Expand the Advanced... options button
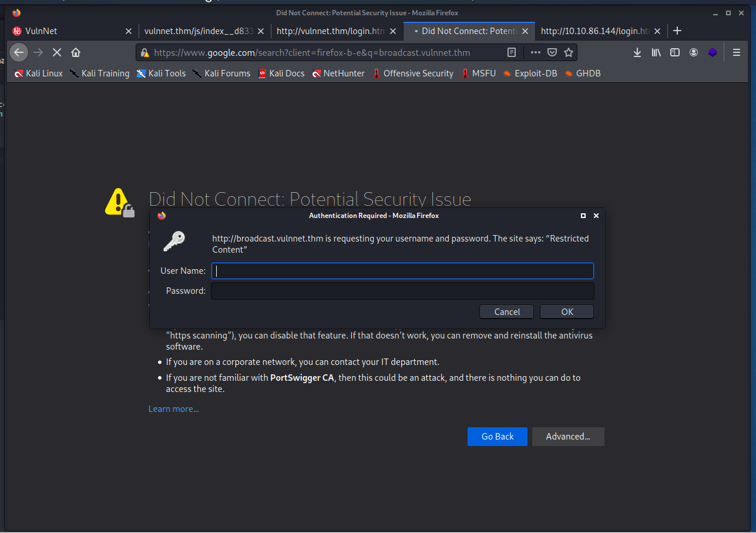 click(x=567, y=437)
